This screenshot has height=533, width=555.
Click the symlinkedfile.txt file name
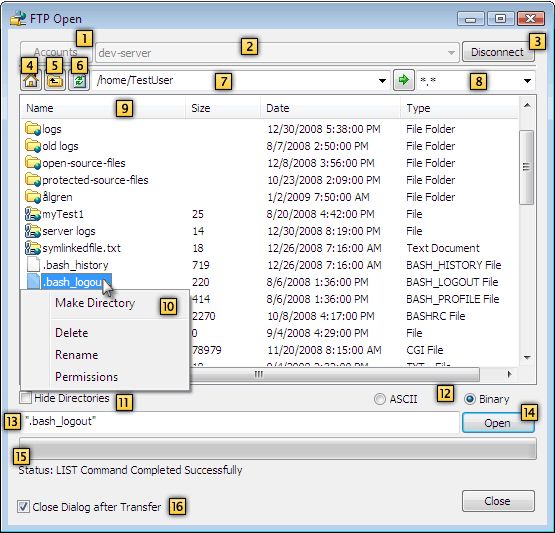[x=81, y=248]
